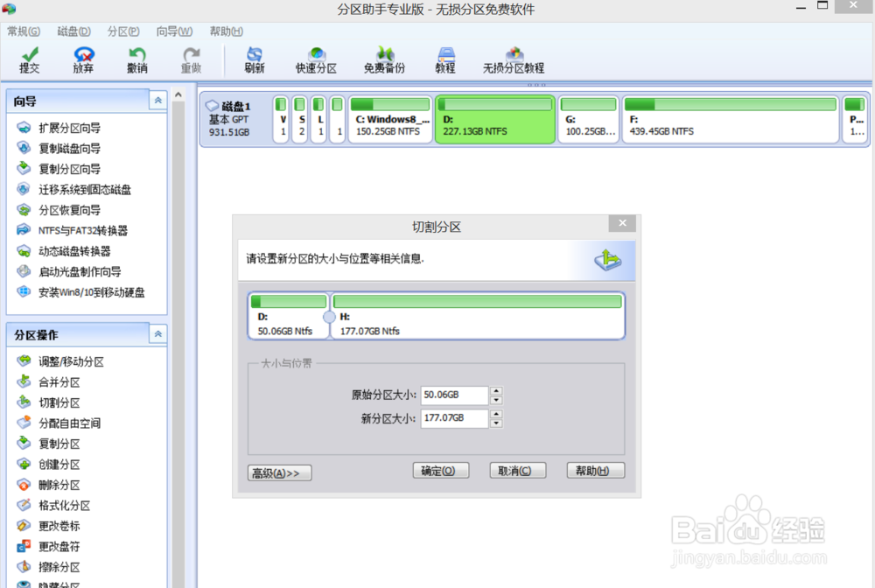Screen dimensions: 875x588
Task: Select the C: Windows8 partition block
Action: [390, 119]
